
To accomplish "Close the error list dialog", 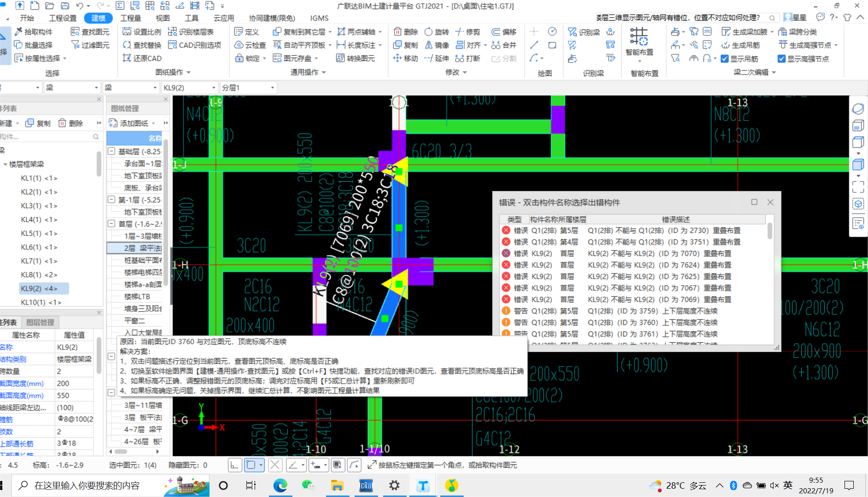I will (x=770, y=202).
